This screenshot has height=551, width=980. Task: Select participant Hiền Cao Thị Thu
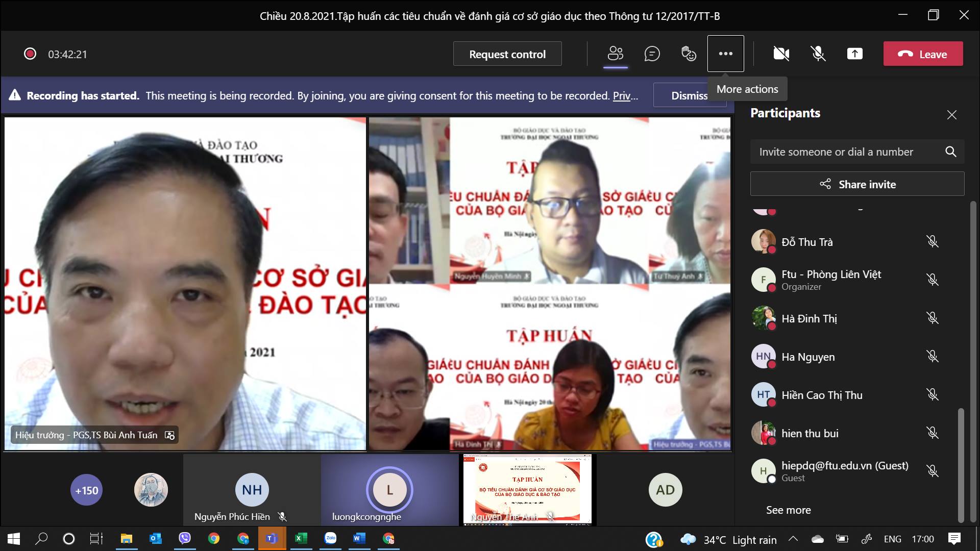pos(847,395)
